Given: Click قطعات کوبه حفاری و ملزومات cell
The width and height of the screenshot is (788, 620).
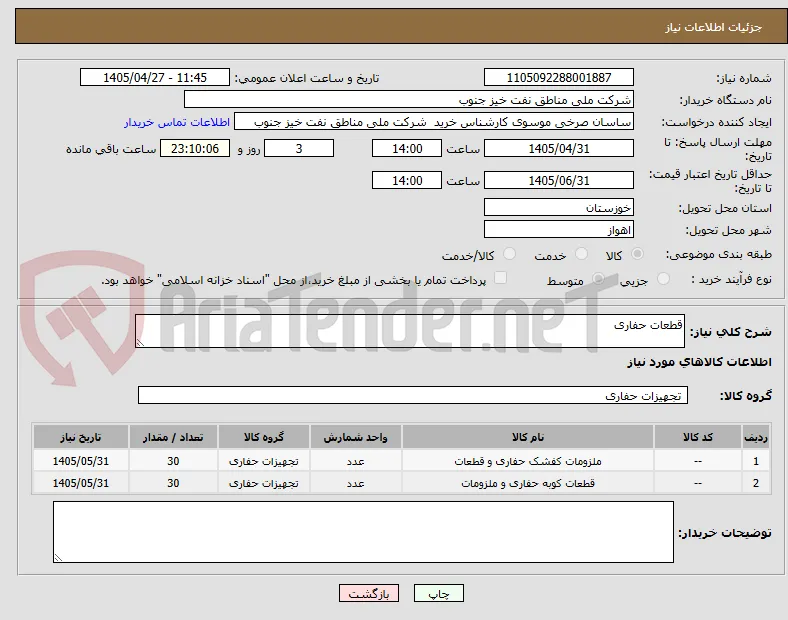Looking at the screenshot, I should [x=528, y=483].
